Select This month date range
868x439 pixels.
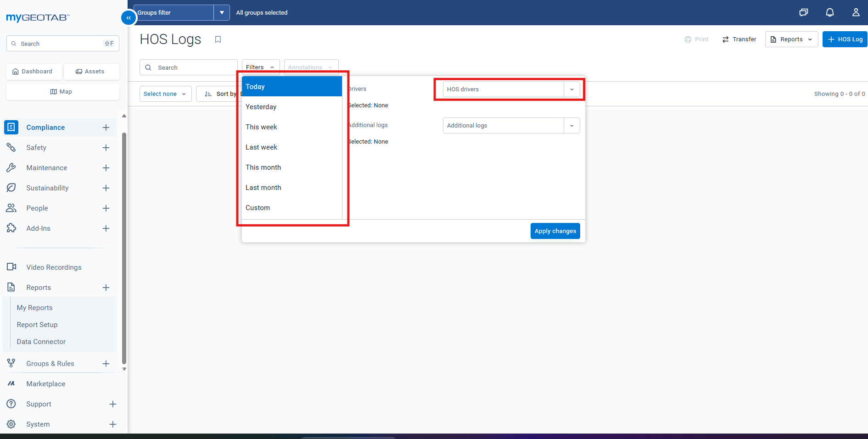click(292, 167)
